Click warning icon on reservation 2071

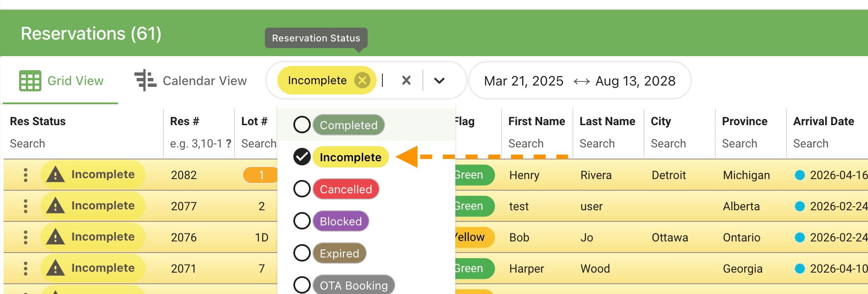56,268
